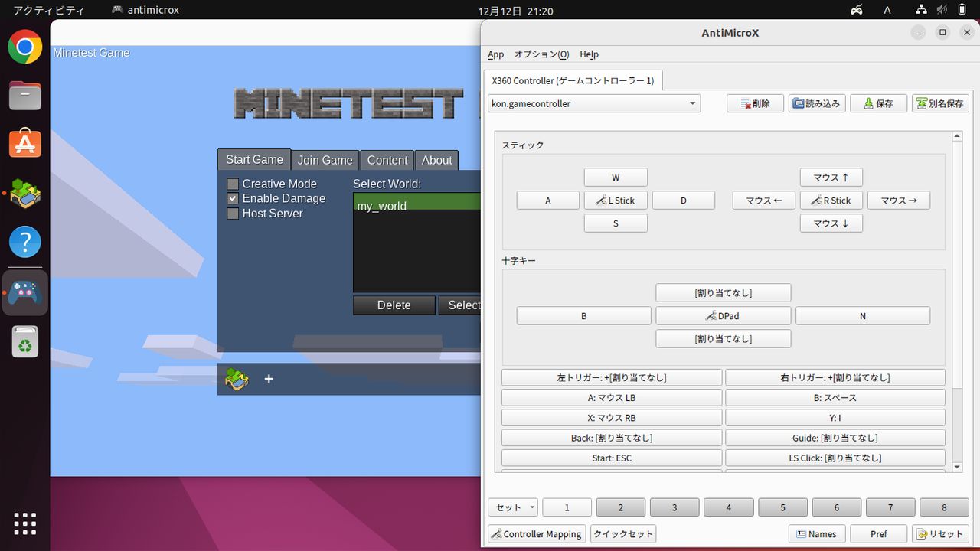980x551 pixels.
Task: Enable Creative Mode in Minetest
Action: [x=232, y=184]
